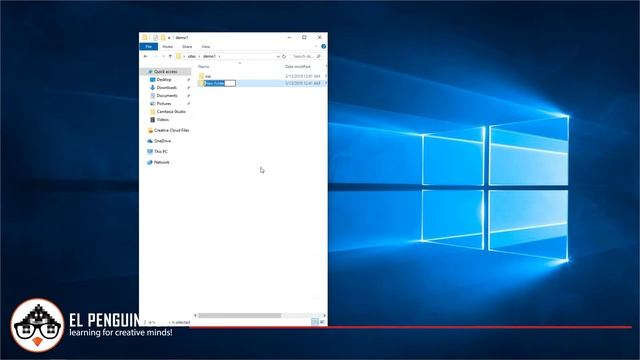The width and height of the screenshot is (640, 360).
Task: Click the right arrow of horizontal scrollbar
Action: point(324,316)
